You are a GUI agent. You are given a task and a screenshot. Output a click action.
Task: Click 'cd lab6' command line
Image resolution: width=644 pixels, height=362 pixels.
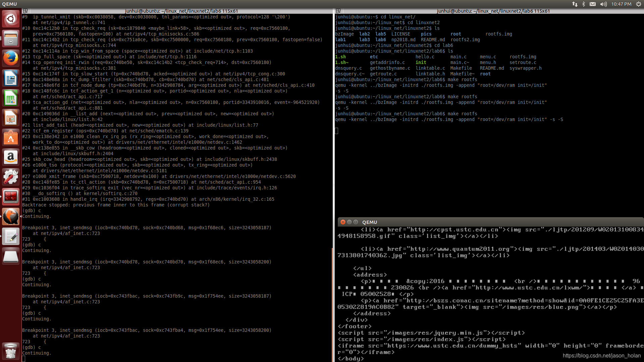pos(394,45)
